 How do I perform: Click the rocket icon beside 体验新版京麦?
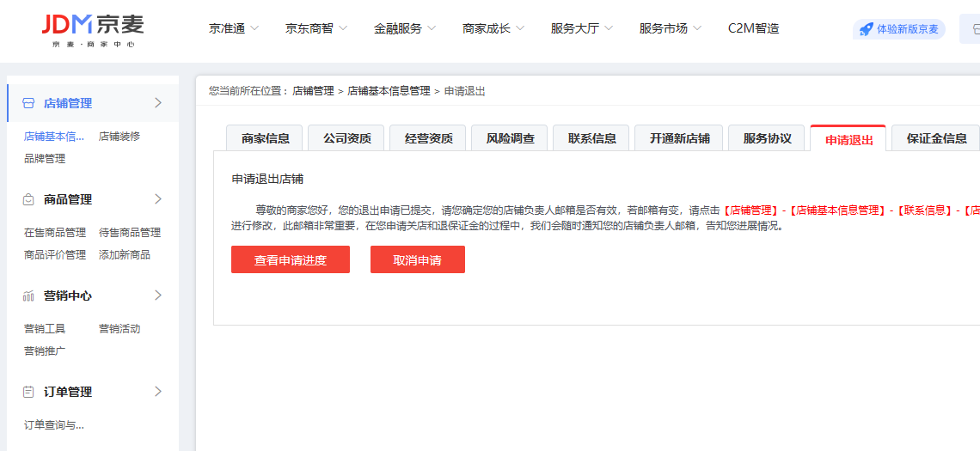(x=867, y=29)
